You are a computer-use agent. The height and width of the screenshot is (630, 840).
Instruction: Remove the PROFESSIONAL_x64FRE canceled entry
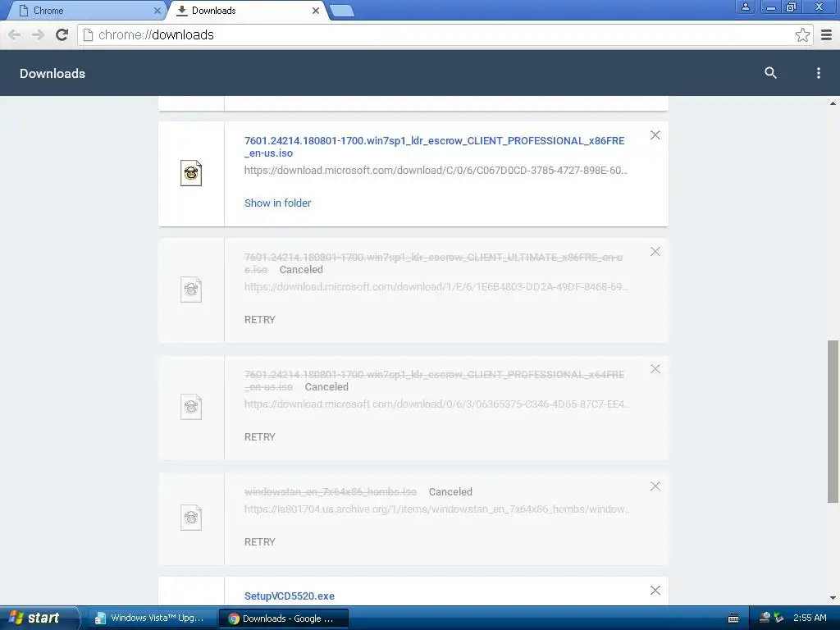655,369
